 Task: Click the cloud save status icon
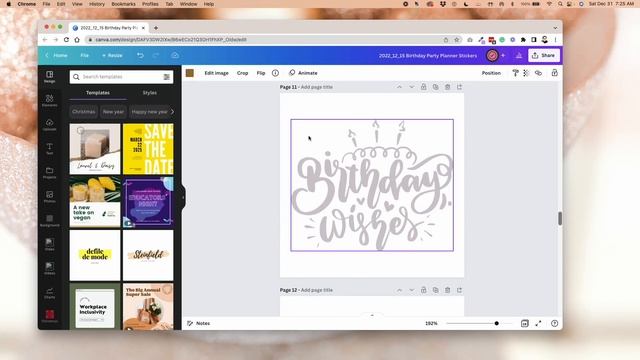click(175, 56)
